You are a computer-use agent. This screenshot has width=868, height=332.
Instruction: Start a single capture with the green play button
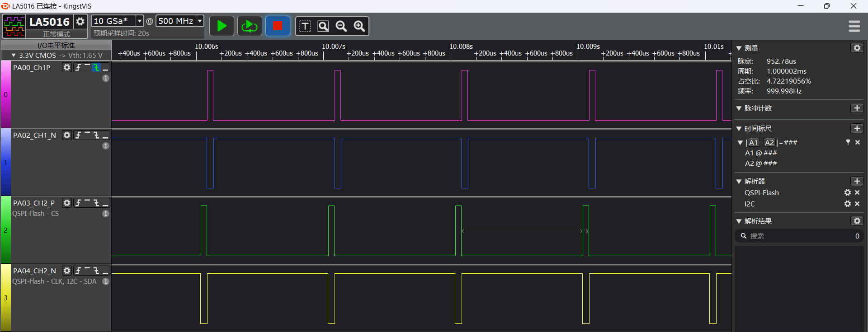tap(222, 26)
